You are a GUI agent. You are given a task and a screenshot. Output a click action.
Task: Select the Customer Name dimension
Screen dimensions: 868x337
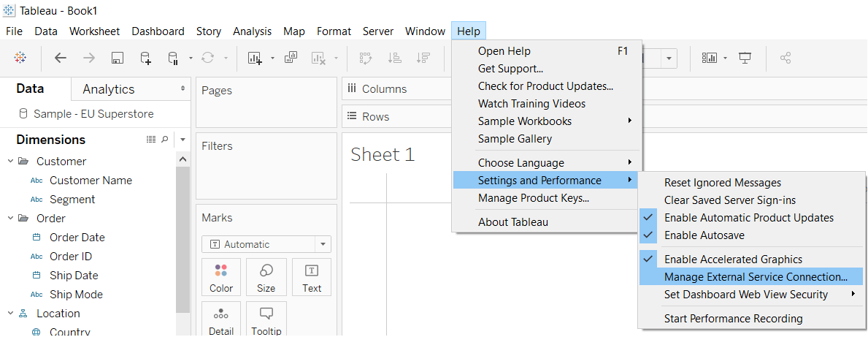[x=91, y=181]
